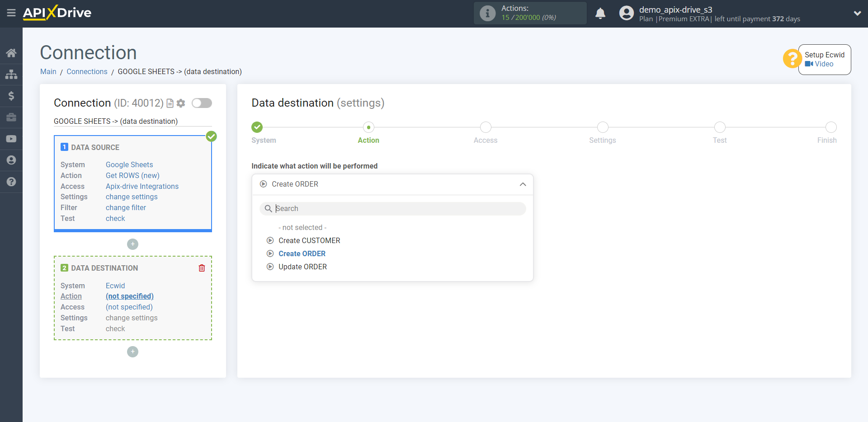Screen dimensions: 868x422
Task: Open Google Sheets system link
Action: tap(129, 164)
